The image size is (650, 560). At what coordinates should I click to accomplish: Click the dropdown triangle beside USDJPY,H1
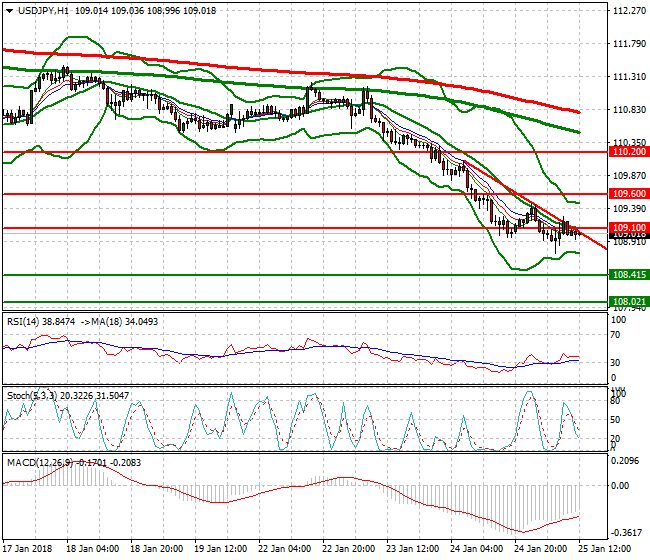tap(9, 11)
